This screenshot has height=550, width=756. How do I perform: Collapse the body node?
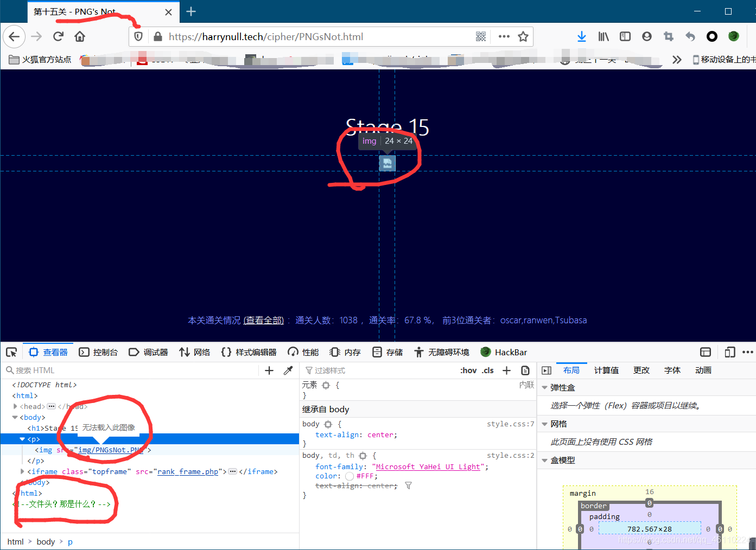click(15, 417)
